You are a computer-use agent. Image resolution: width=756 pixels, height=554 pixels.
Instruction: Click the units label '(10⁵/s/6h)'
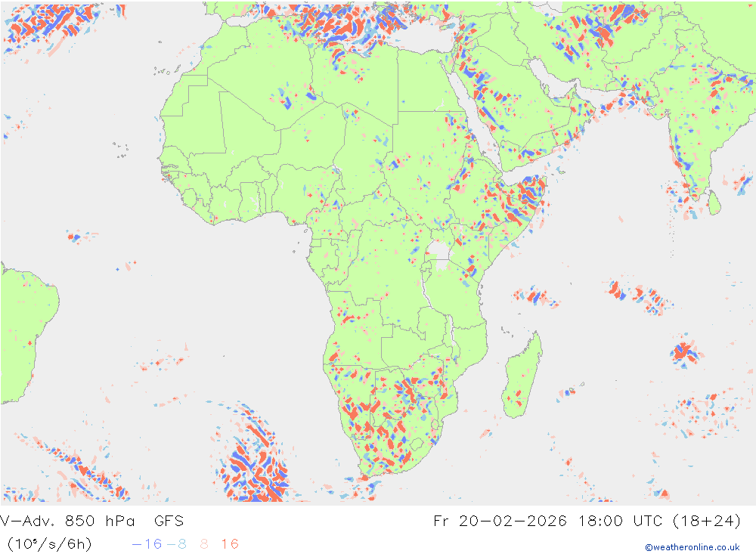pyautogui.click(x=49, y=544)
